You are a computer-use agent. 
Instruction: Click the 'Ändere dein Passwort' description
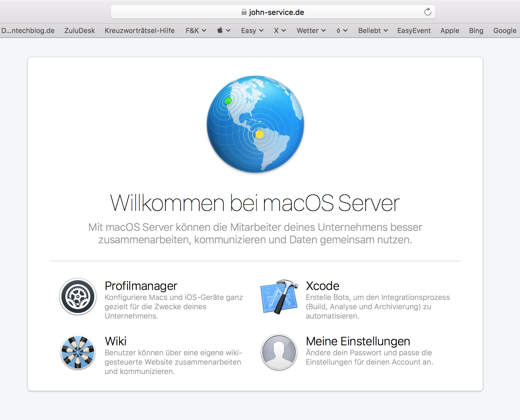[369, 357]
